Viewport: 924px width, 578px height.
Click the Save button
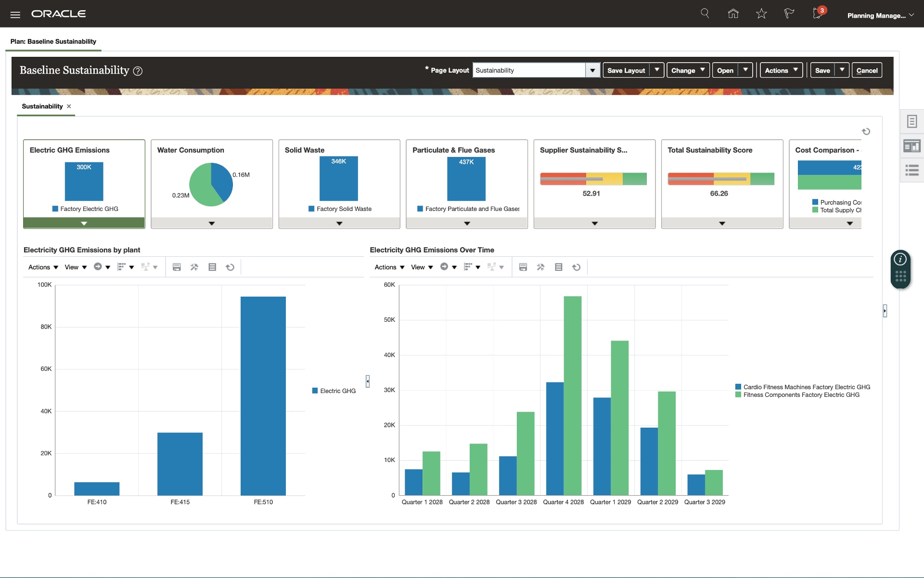tap(822, 70)
